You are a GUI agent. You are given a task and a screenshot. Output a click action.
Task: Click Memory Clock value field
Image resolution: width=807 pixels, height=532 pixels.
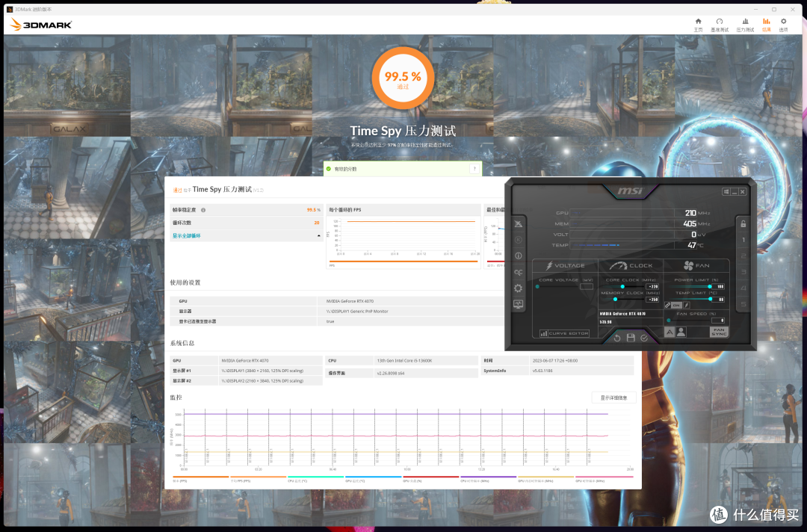coord(652,299)
